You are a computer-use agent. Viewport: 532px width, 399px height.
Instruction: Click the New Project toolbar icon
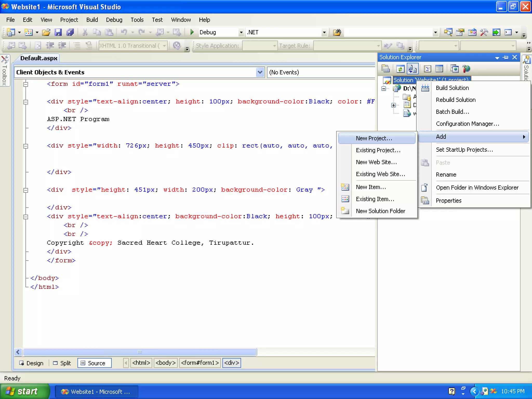click(x=11, y=32)
